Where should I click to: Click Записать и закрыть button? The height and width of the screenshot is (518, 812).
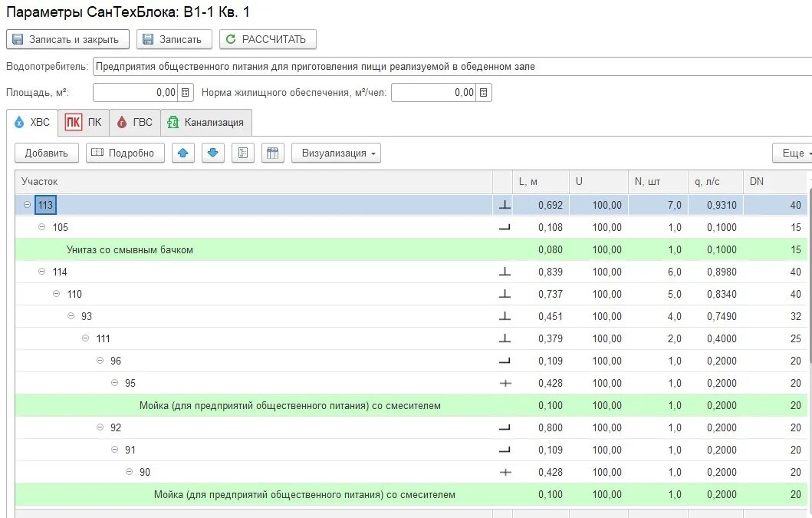click(x=66, y=39)
